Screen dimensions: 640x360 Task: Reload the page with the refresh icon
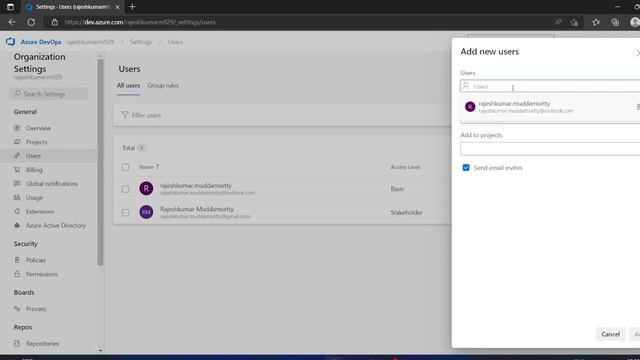(x=31, y=22)
